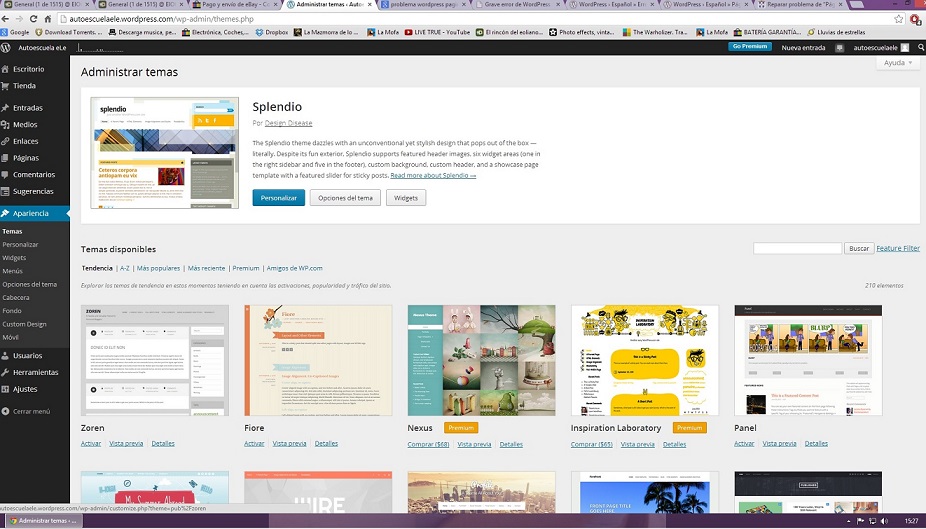Open Autoescuela eLe site menu

tap(42, 48)
